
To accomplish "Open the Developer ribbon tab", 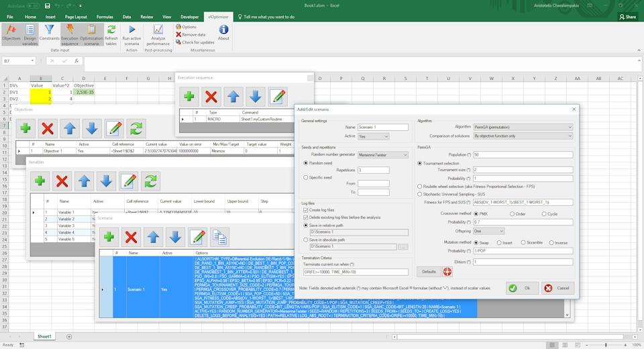I will (x=190, y=17).
